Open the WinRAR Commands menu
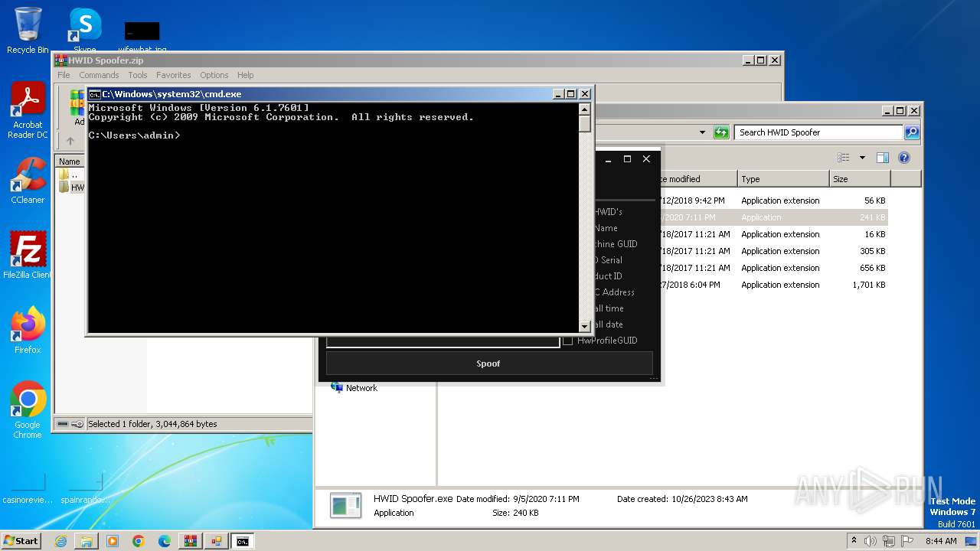 pyautogui.click(x=99, y=75)
